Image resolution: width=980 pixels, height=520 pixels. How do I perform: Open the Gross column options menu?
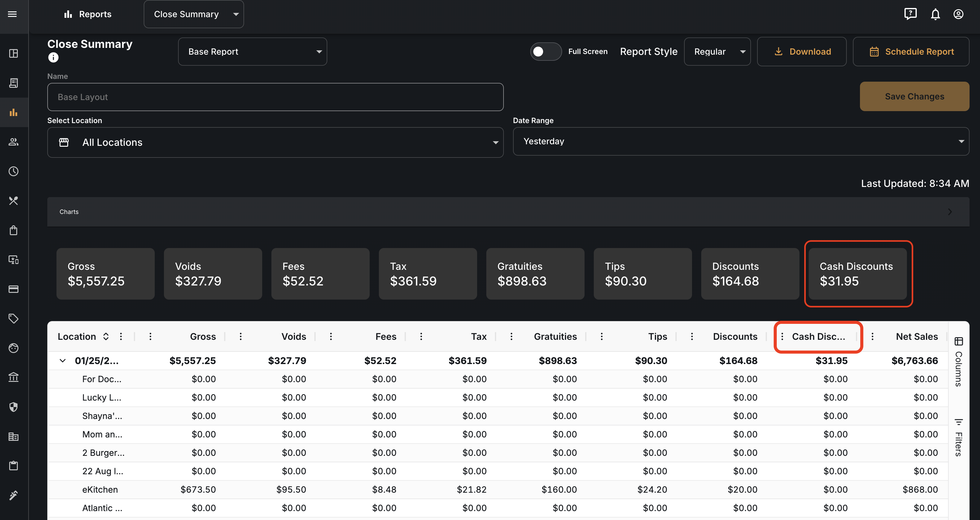pyautogui.click(x=150, y=336)
